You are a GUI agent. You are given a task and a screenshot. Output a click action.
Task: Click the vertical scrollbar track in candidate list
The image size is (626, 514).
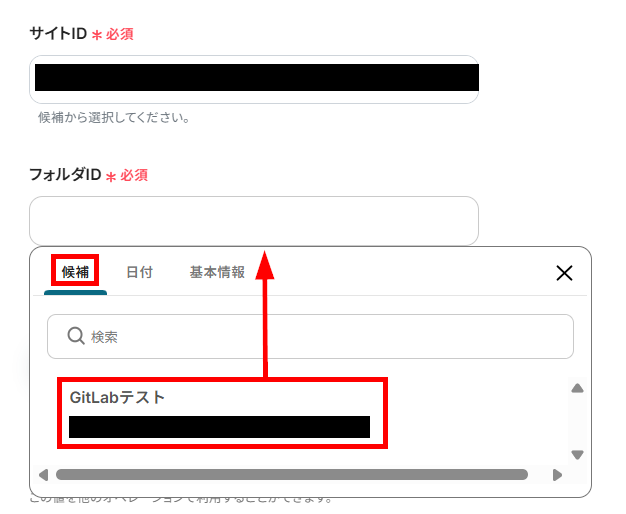click(x=577, y=421)
